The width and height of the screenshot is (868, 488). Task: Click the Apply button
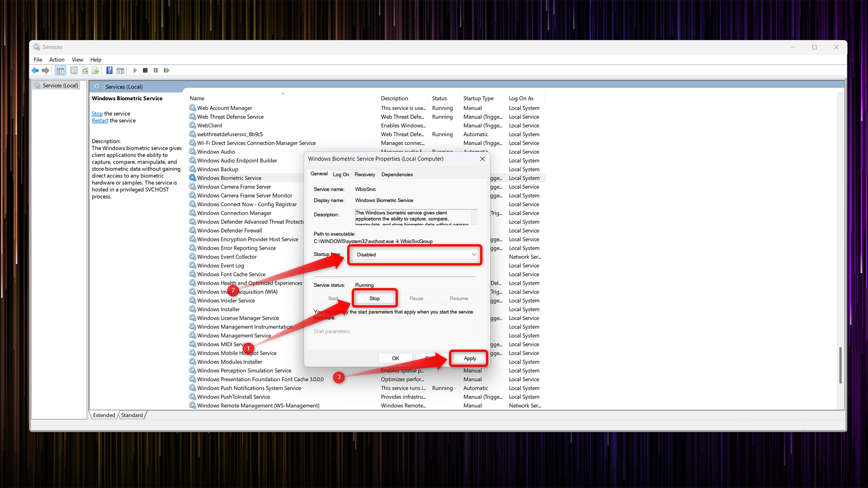tap(470, 358)
